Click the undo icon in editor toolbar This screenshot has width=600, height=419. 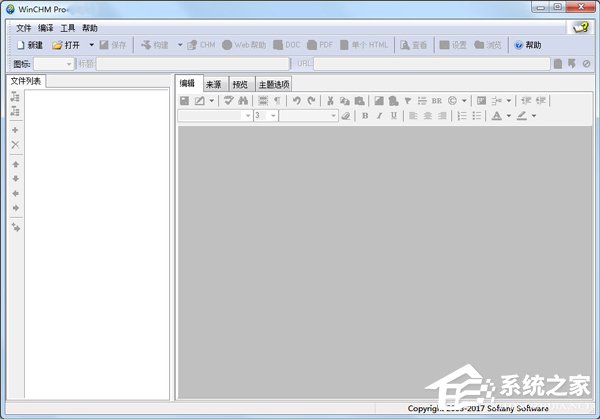coord(296,101)
